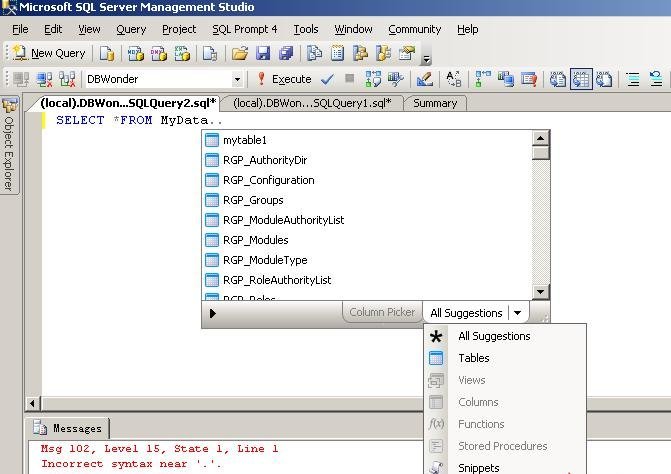
Task: Click the Column Picker tab
Action: coord(382,312)
